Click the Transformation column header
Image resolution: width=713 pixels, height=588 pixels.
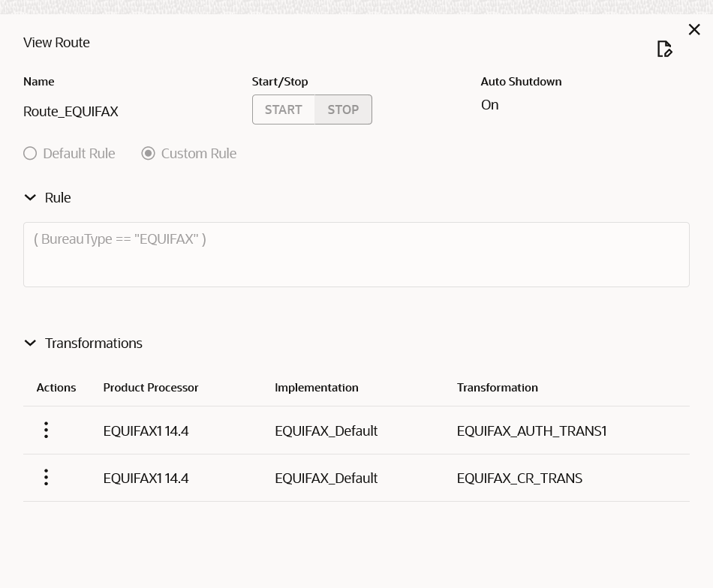[498, 388]
